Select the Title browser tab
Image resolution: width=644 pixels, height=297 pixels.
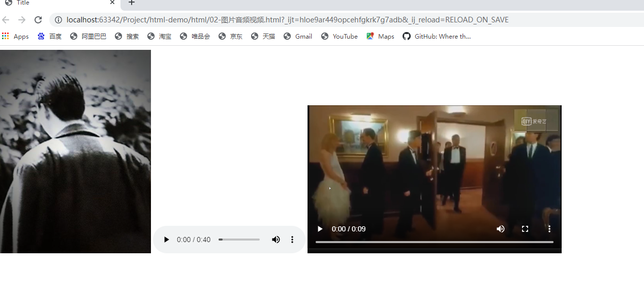pyautogui.click(x=60, y=3)
